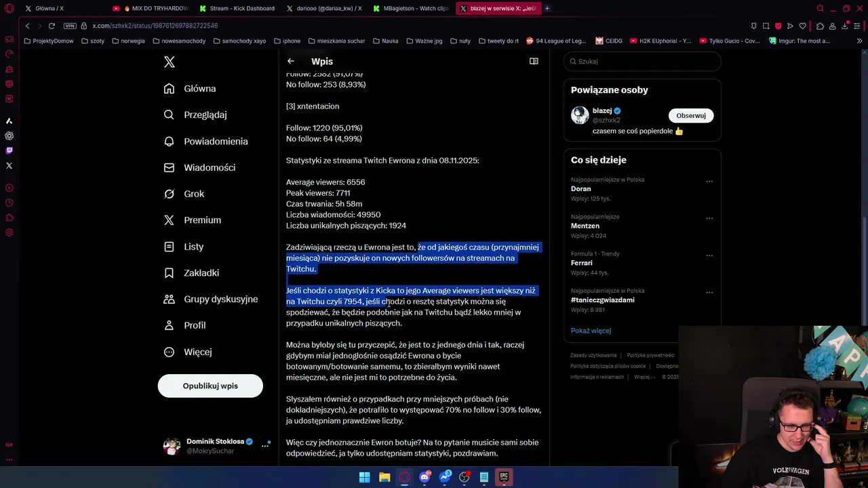868x488 pixels.
Task: Go to Główna home in X
Action: tap(191, 89)
